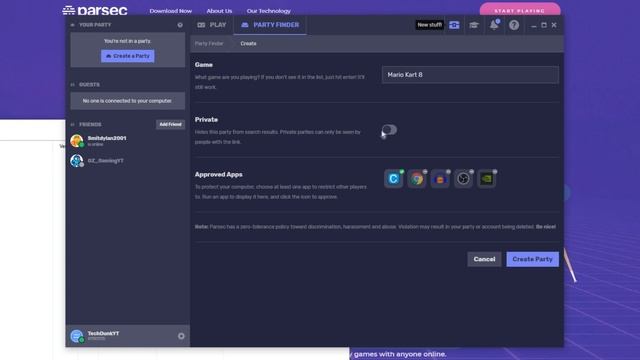This screenshot has width=640, height=360.
Task: Select the GZ_GamingYT friend avatar
Action: (77, 161)
